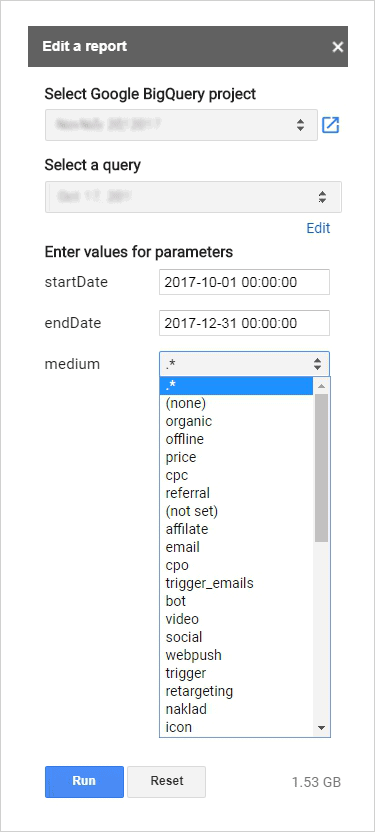Expand the Google BigQuery project dropdown
The image size is (375, 832).
point(181,125)
